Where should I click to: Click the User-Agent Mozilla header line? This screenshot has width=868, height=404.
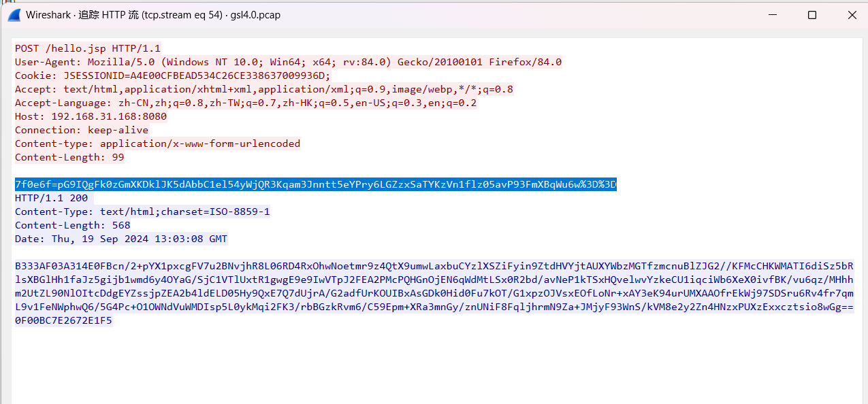tap(288, 62)
